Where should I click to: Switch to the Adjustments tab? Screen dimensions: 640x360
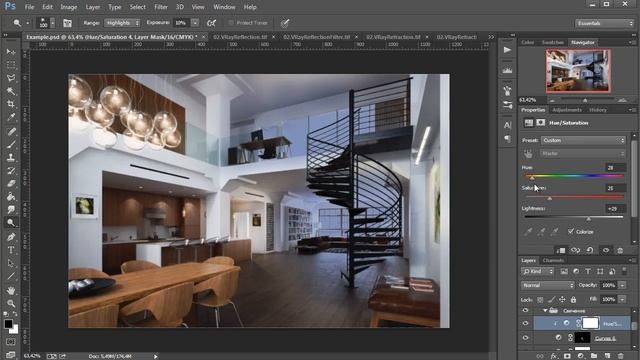pos(567,110)
